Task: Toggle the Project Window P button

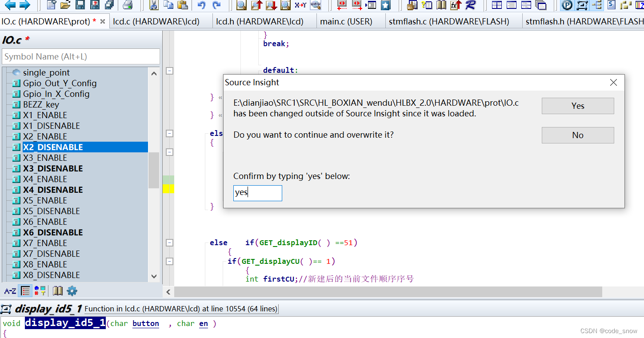Action: [x=567, y=5]
